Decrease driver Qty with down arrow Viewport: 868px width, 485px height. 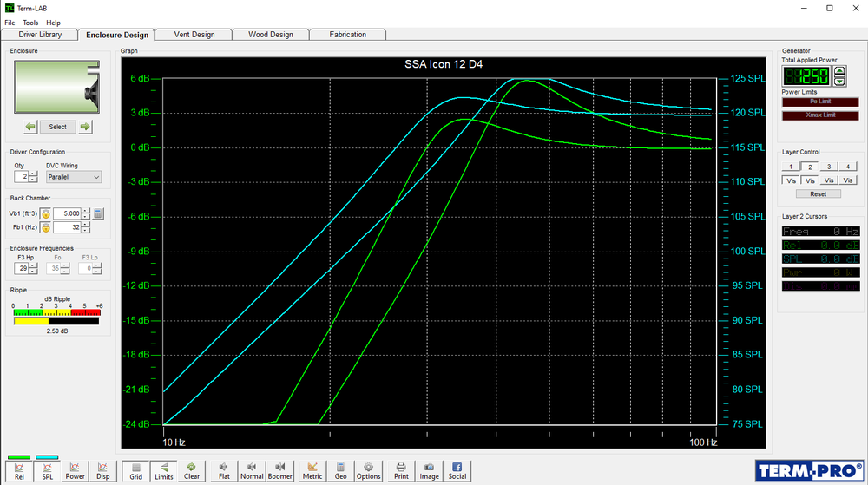point(33,180)
